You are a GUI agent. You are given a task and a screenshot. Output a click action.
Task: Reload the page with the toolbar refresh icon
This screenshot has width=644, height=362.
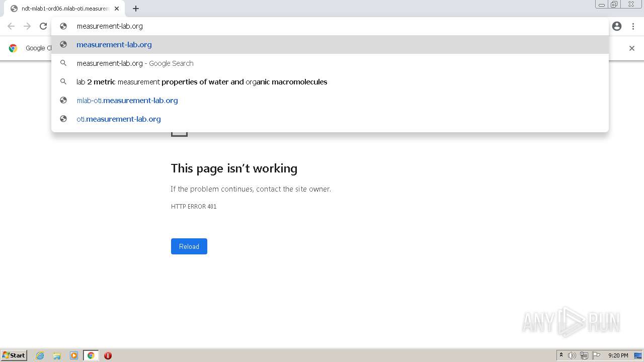[43, 26]
